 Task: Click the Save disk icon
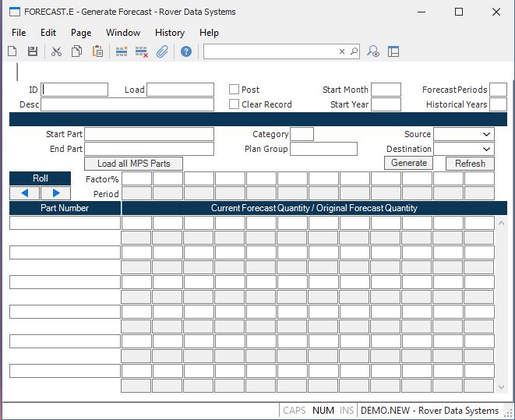pos(33,51)
